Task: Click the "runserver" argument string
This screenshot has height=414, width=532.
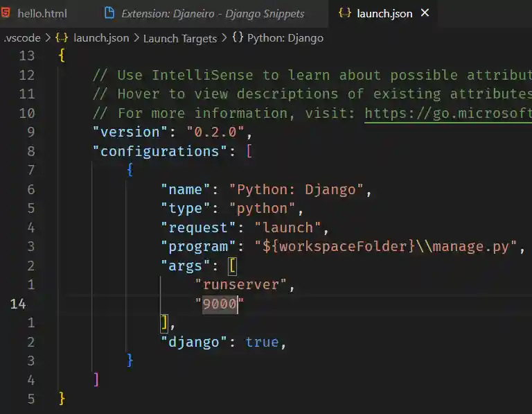Action: click(241, 284)
